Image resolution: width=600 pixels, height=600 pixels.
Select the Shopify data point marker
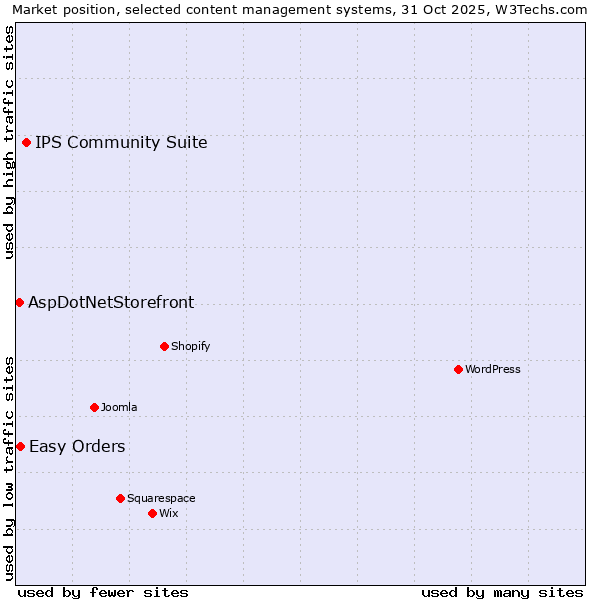click(x=164, y=346)
